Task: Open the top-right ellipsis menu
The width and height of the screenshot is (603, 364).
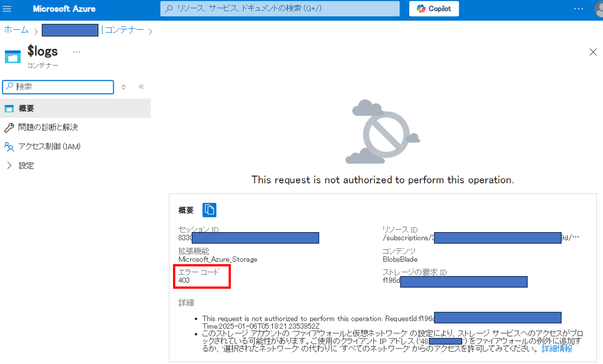Action: [x=578, y=9]
